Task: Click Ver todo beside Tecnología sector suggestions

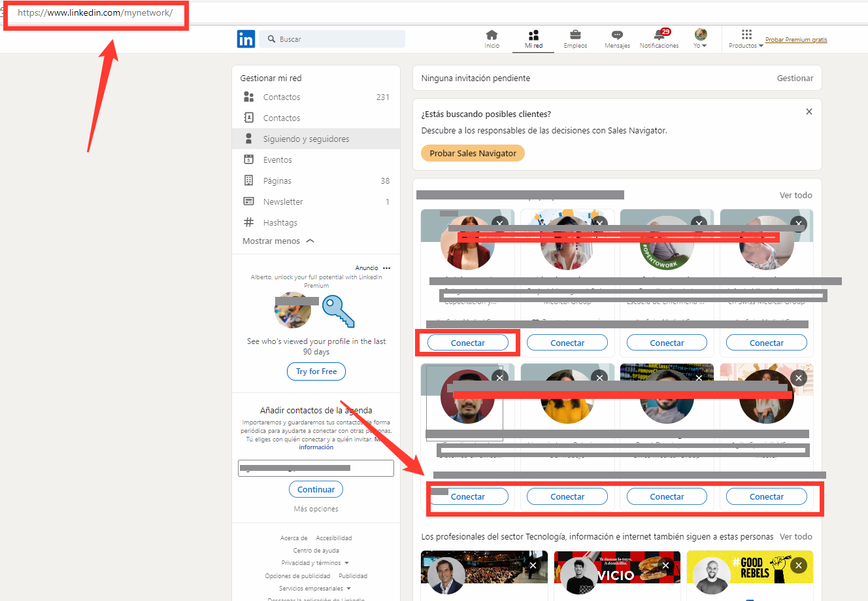Action: point(795,537)
